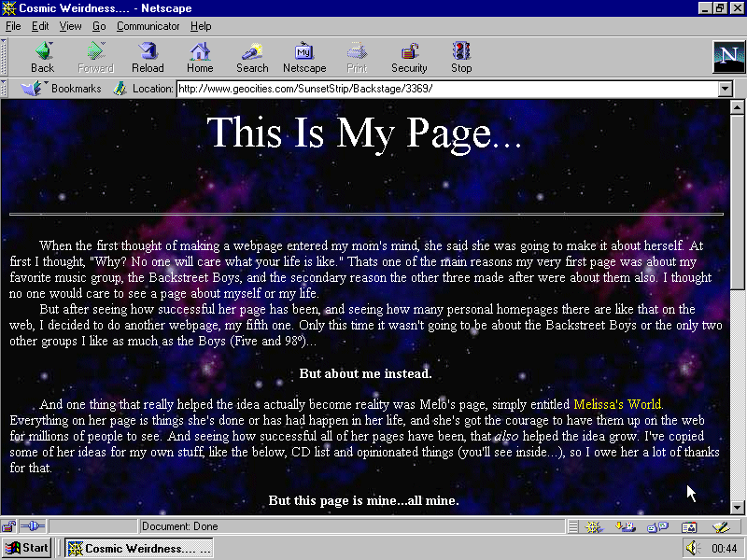Collapse the Location toolbar using its handle

coord(4,89)
